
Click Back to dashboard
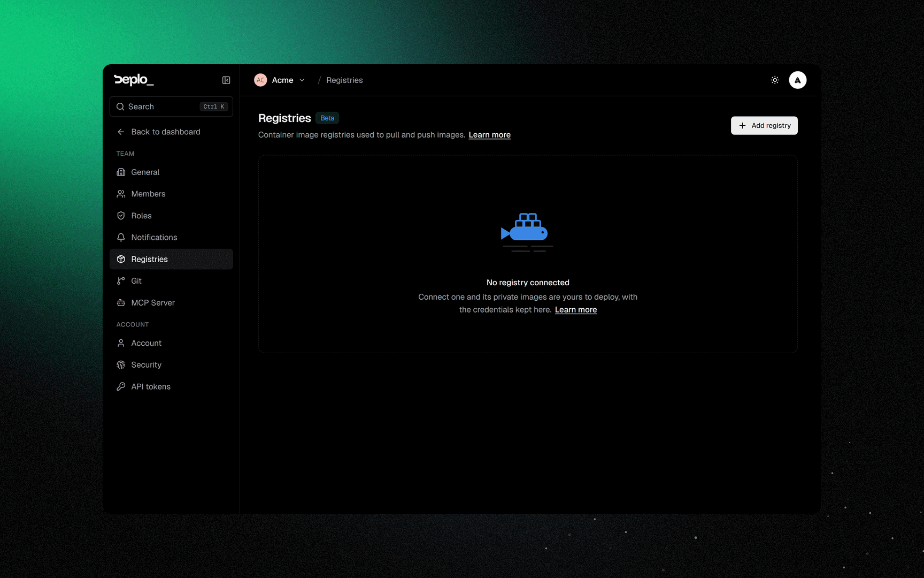coord(171,132)
